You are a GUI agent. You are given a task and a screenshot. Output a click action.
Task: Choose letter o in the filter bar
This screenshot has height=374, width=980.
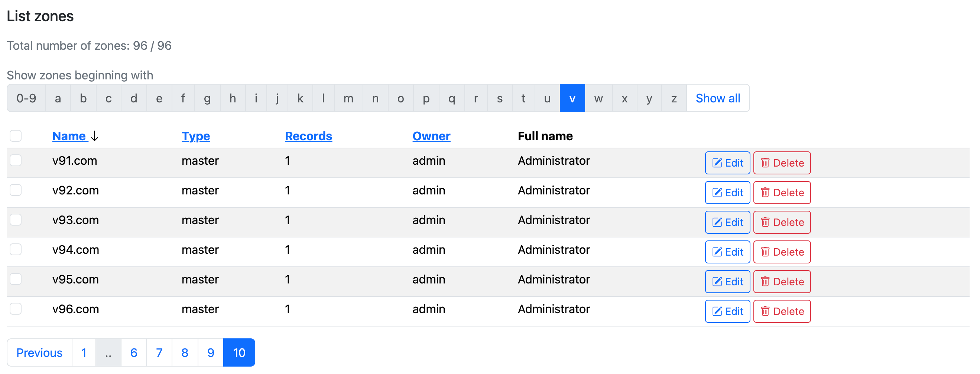tap(400, 98)
